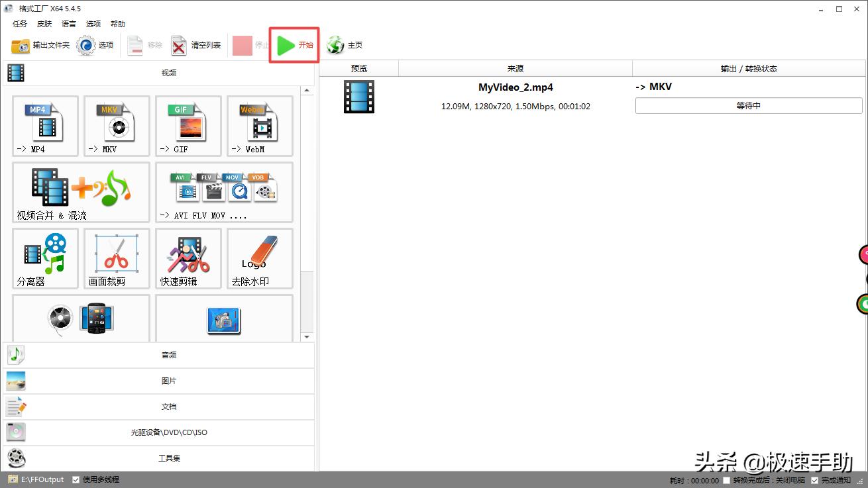Open the 帮助 help menu
Viewport: 868px width, 488px height.
[118, 24]
